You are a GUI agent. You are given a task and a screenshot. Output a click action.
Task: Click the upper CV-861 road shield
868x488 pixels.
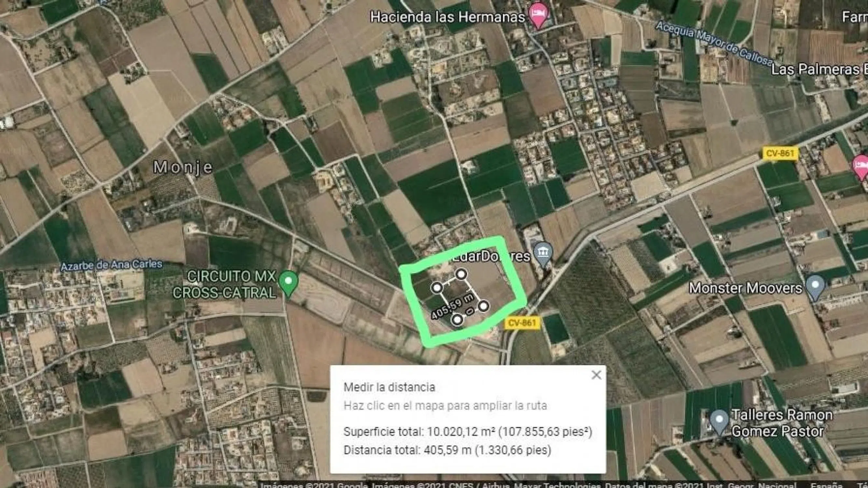tap(780, 154)
